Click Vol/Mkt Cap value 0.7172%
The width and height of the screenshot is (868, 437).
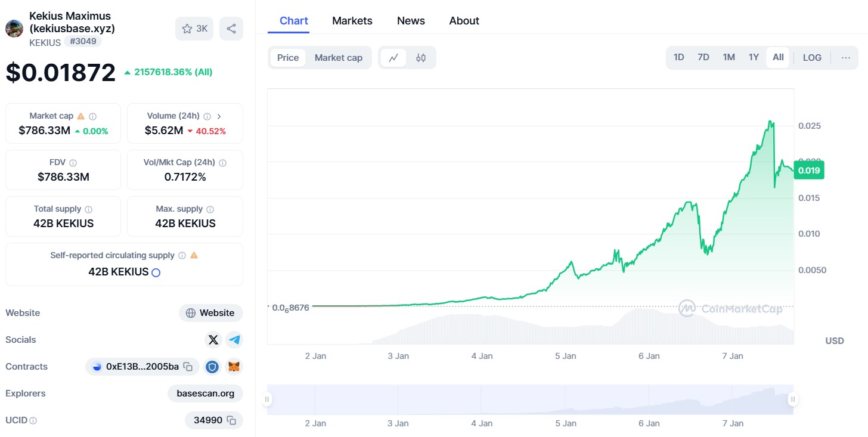coord(185,177)
